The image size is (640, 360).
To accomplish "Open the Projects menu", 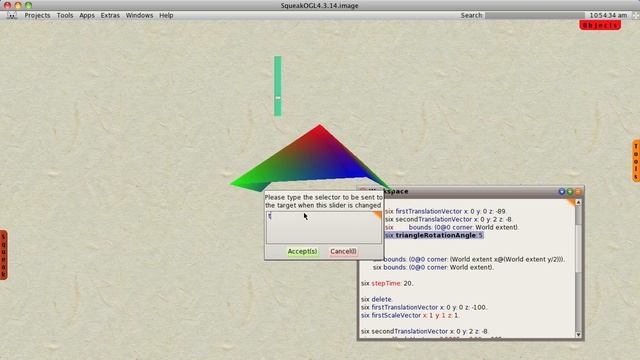I will click(37, 15).
